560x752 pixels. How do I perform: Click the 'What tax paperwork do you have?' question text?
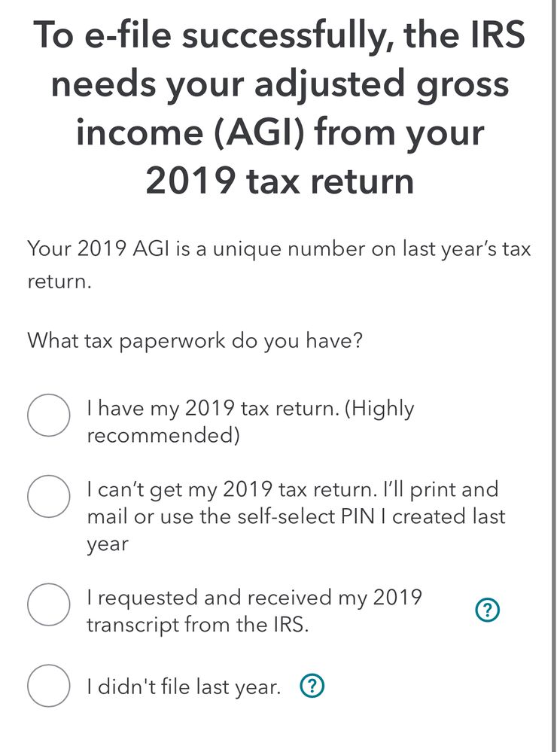tap(196, 339)
